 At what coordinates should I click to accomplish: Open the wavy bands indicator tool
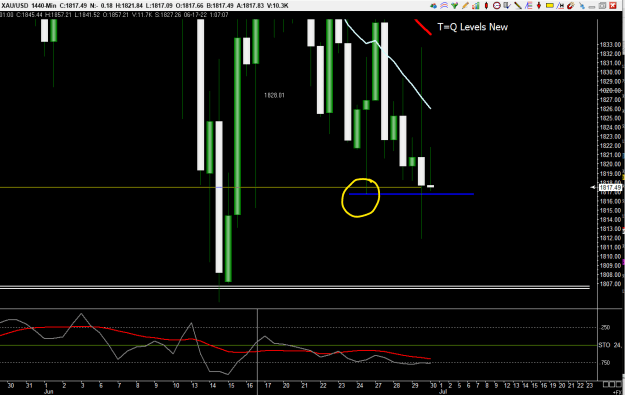point(444,6)
